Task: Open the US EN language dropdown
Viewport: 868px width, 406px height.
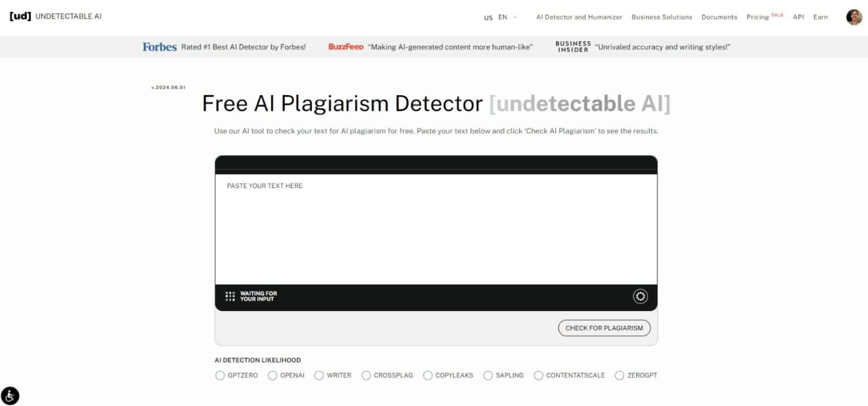Action: tap(500, 18)
